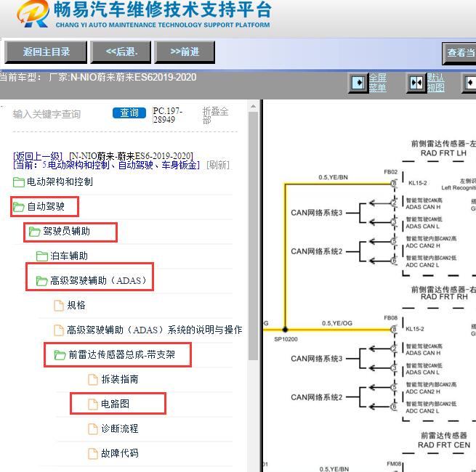
Task: Click the breadcrumb text N-NIO蔚来-蔚来ES6-2019-2020
Action: pyautogui.click(x=131, y=156)
